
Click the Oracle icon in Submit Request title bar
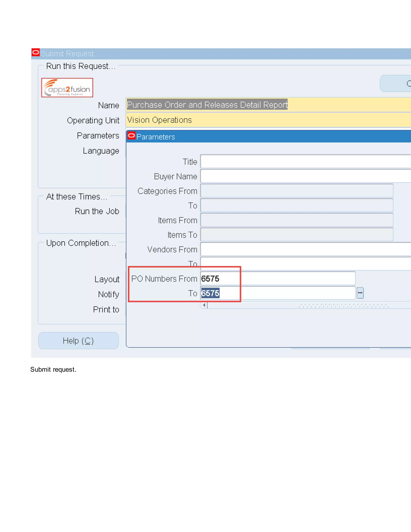[x=36, y=52]
